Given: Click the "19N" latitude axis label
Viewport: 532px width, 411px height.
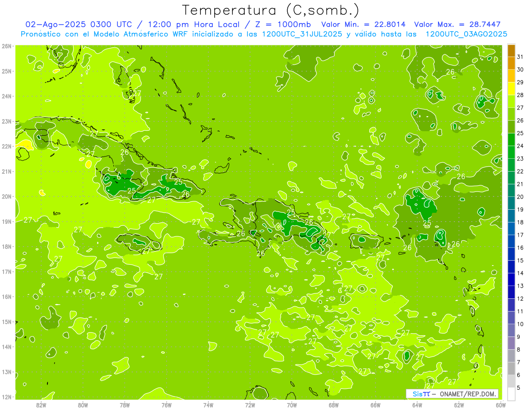Looking at the screenshot, I should tap(6, 222).
